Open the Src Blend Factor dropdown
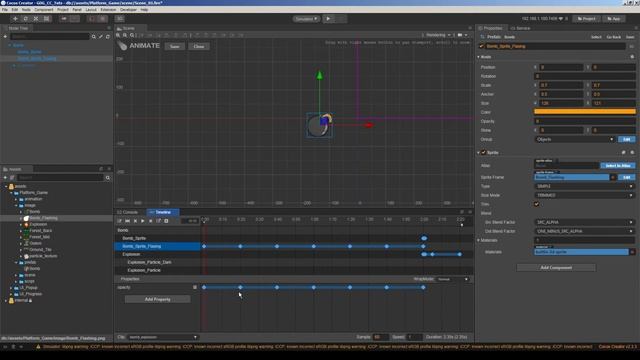 (x=584, y=222)
